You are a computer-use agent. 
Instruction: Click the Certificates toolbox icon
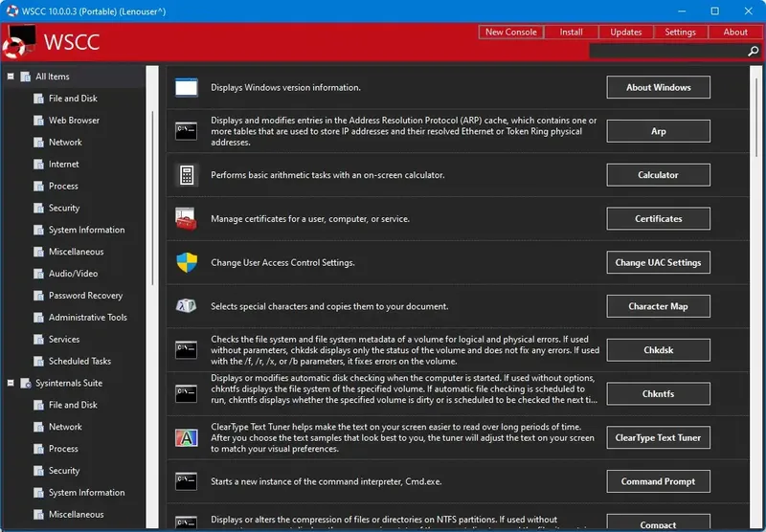[x=186, y=219]
